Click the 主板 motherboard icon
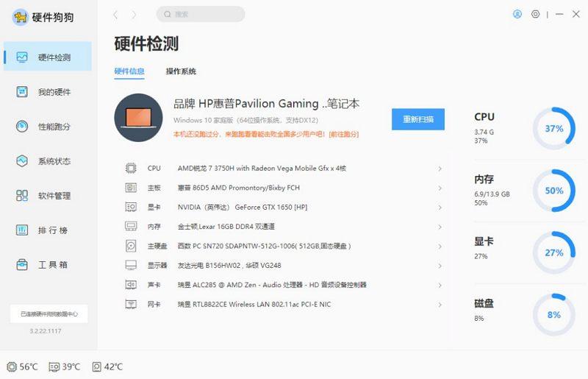The width and height of the screenshot is (588, 379). (131, 188)
